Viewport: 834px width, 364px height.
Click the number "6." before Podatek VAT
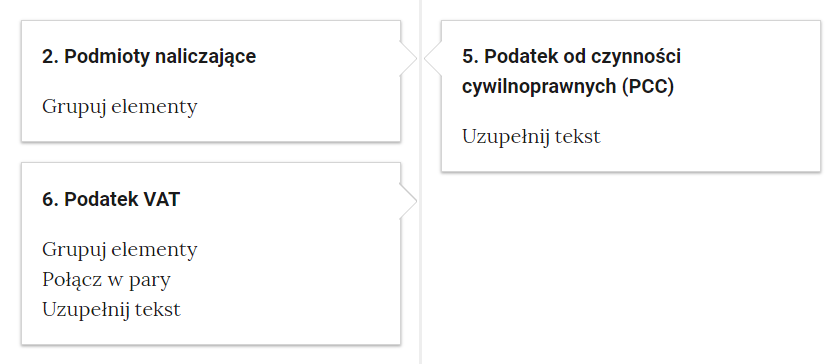point(50,200)
